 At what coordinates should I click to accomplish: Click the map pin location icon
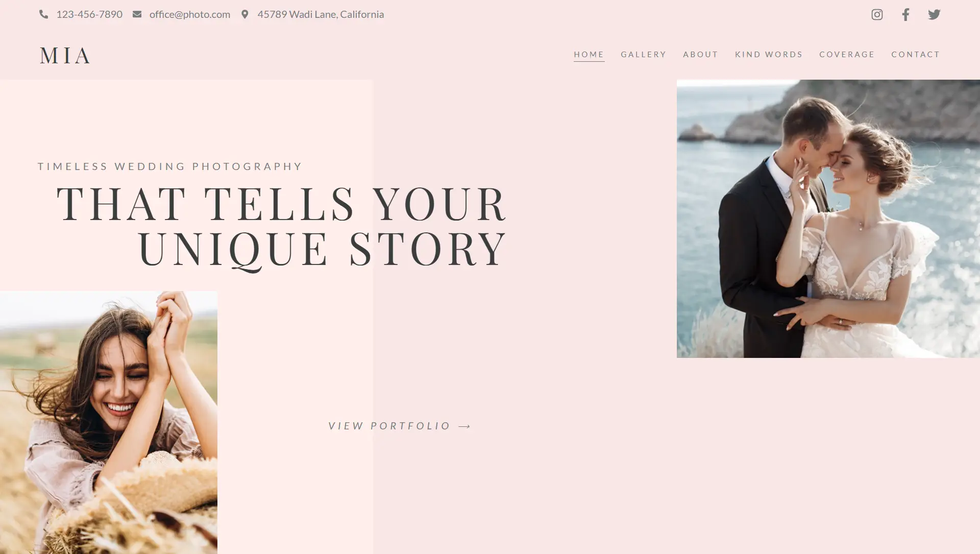coord(245,14)
